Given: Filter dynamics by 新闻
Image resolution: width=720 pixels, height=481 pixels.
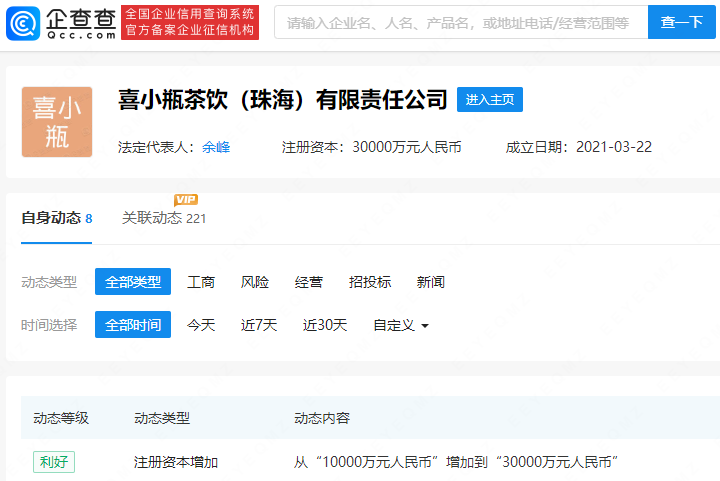Looking at the screenshot, I should pyautogui.click(x=430, y=282).
